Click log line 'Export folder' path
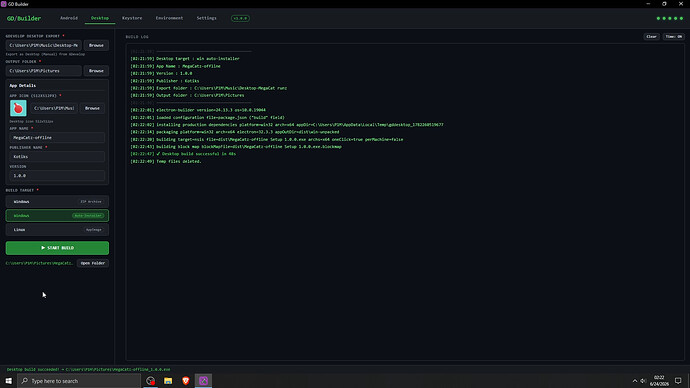This screenshot has width=690, height=388. click(209, 88)
